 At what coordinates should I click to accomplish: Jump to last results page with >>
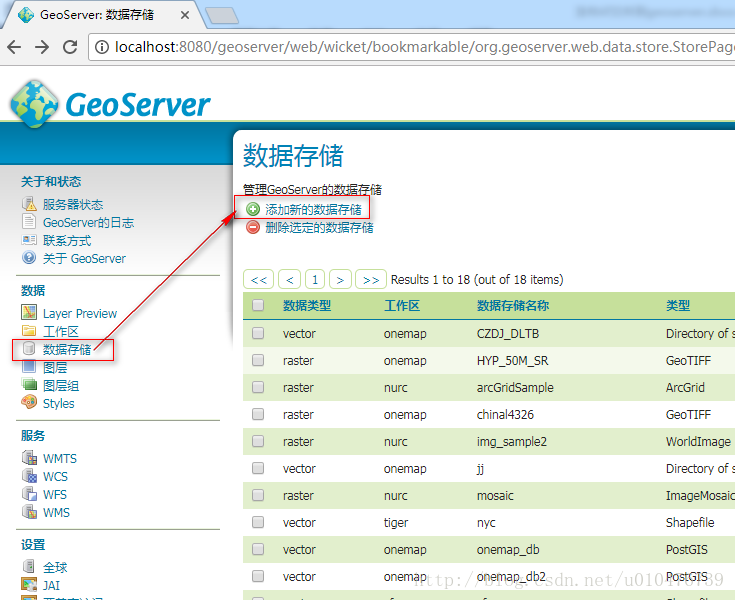pos(371,279)
